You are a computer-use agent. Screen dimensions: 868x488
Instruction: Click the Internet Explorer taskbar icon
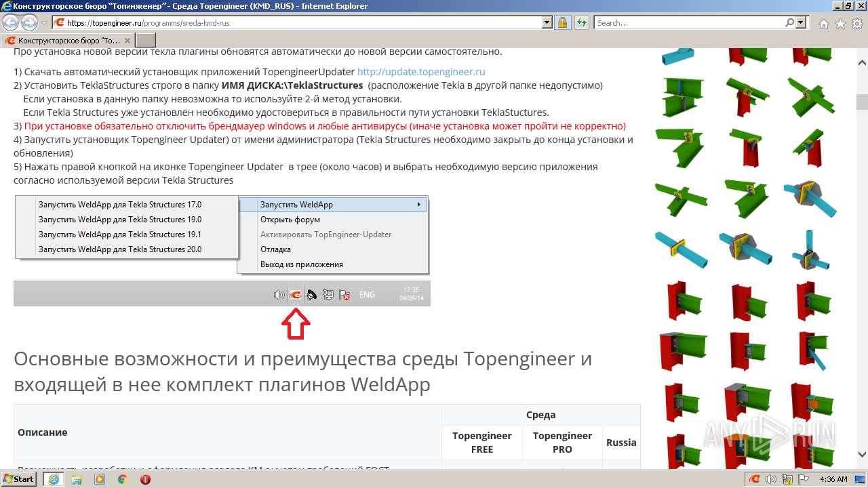coord(53,479)
